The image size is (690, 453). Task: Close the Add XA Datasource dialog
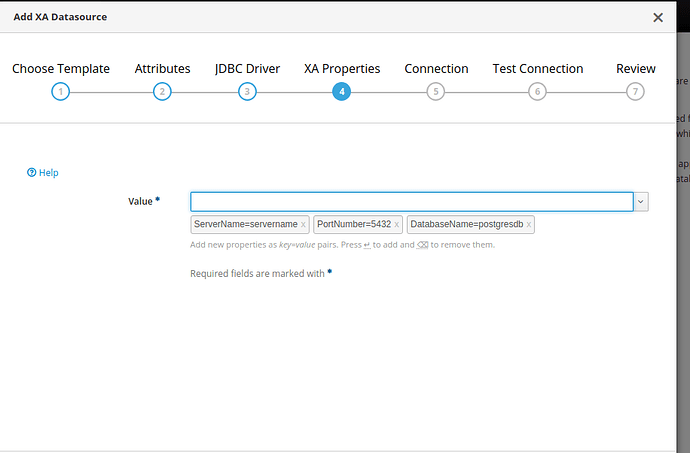click(658, 17)
